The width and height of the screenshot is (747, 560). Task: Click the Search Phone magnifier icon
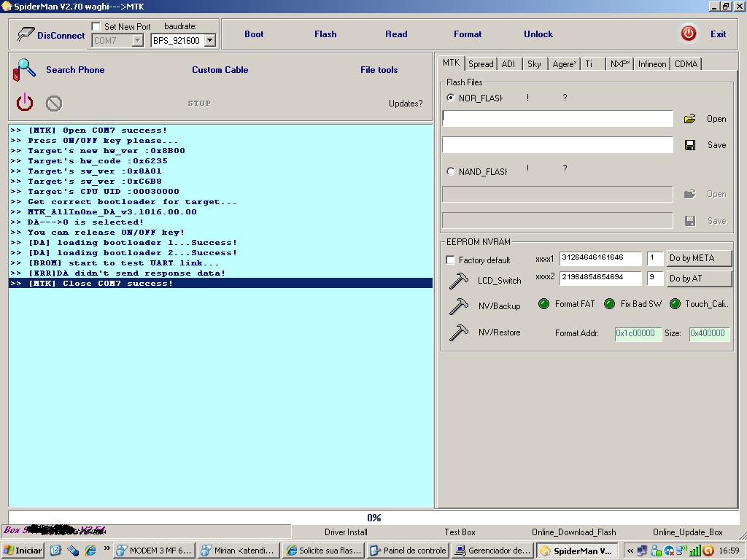(x=24, y=69)
